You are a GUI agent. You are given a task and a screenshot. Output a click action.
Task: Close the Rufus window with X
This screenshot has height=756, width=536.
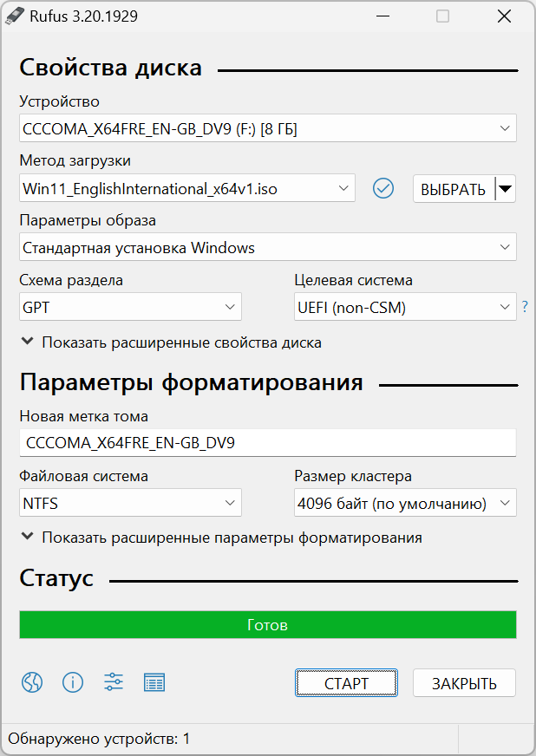click(504, 16)
